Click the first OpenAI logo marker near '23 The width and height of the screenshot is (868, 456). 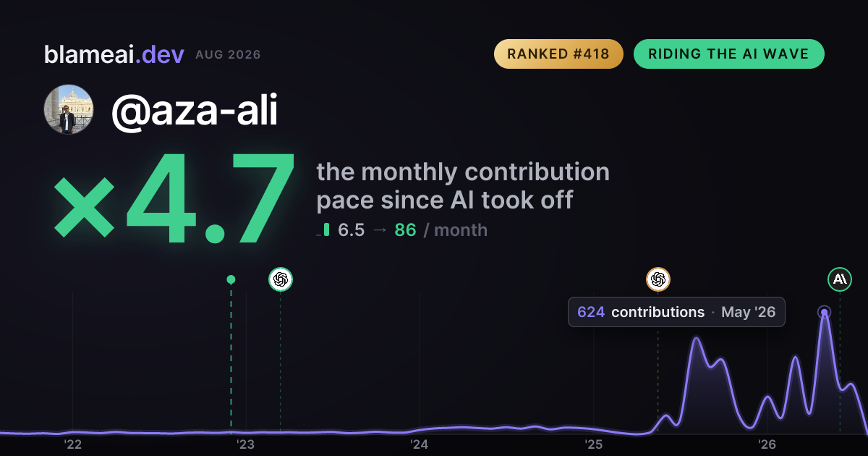281,279
